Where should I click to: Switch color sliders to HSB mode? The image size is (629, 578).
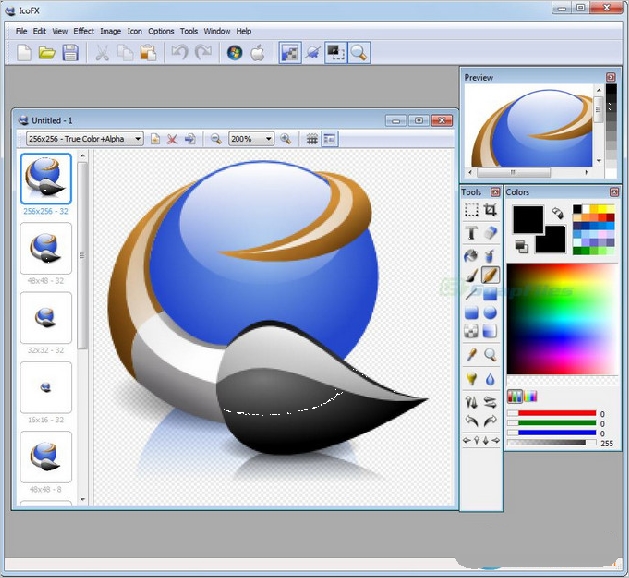(x=530, y=396)
